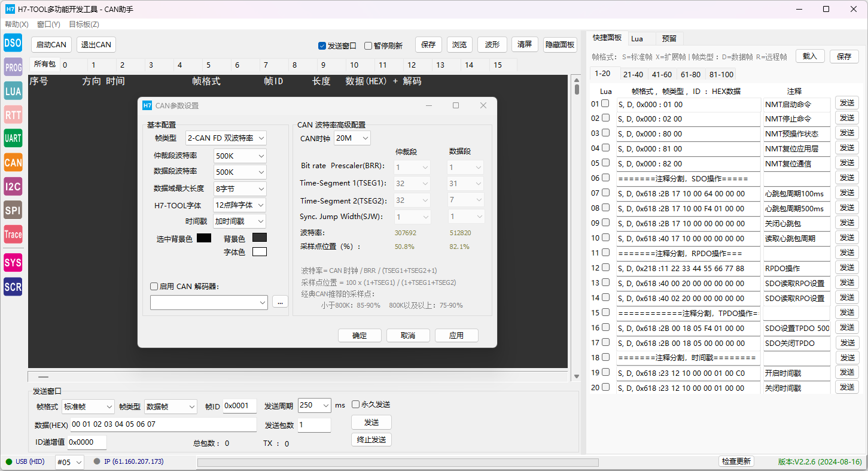Tick the Lua checkbox for row 07
Screen dimensions: 868x471
click(x=605, y=193)
